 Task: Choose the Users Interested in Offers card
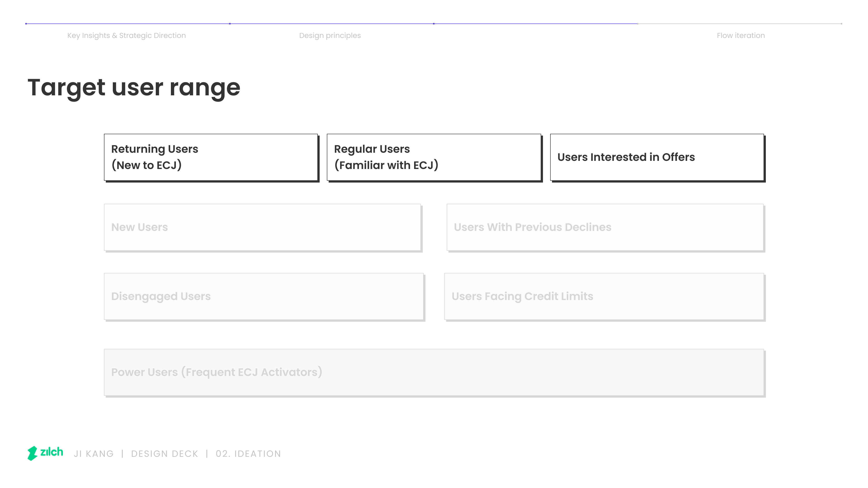tap(657, 158)
